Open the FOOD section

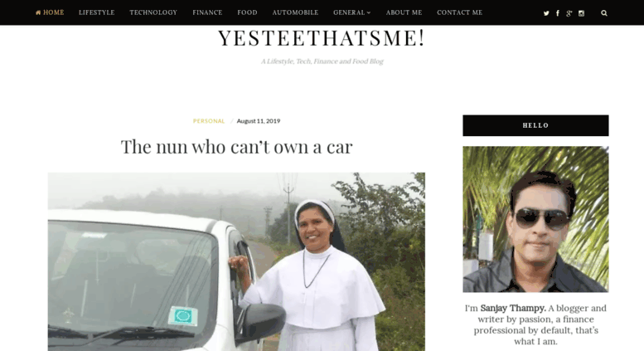tap(247, 12)
